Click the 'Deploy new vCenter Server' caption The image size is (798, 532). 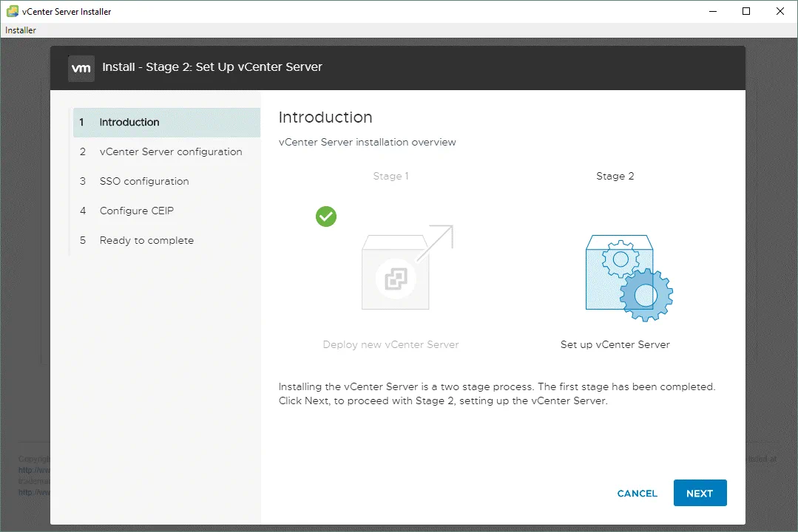[391, 345]
